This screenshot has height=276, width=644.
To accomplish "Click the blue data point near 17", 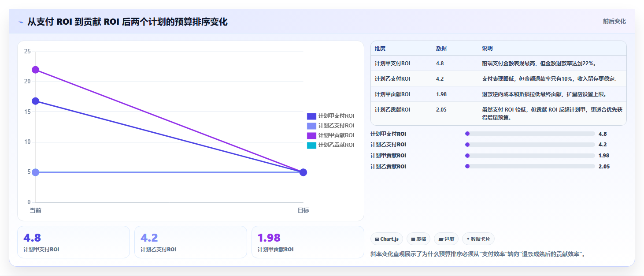I will coord(36,101).
